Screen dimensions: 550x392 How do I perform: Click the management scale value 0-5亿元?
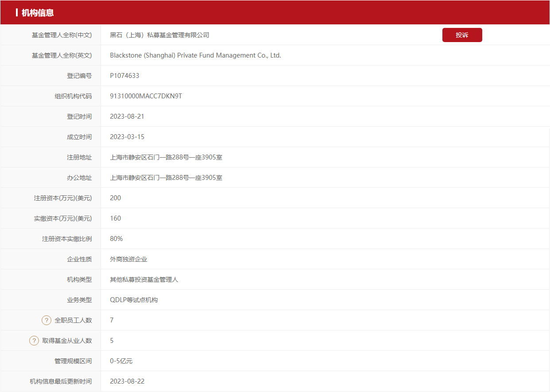pos(121,361)
